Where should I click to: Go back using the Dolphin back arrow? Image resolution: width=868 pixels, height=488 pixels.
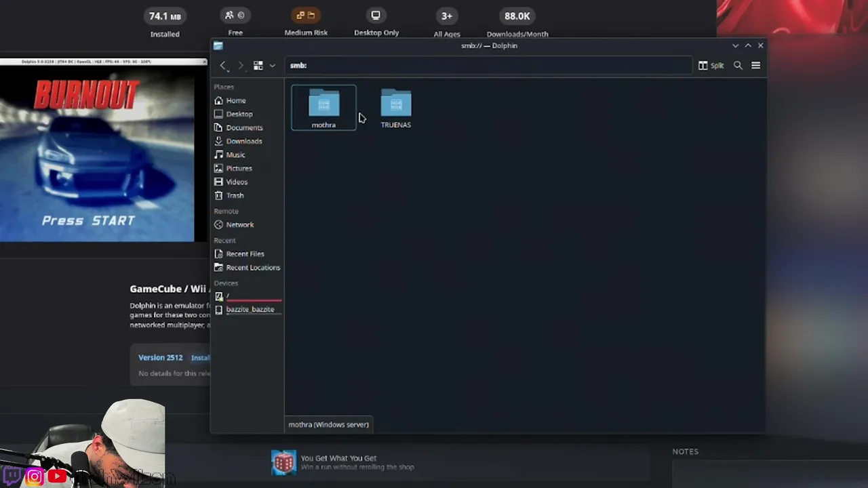tap(223, 66)
